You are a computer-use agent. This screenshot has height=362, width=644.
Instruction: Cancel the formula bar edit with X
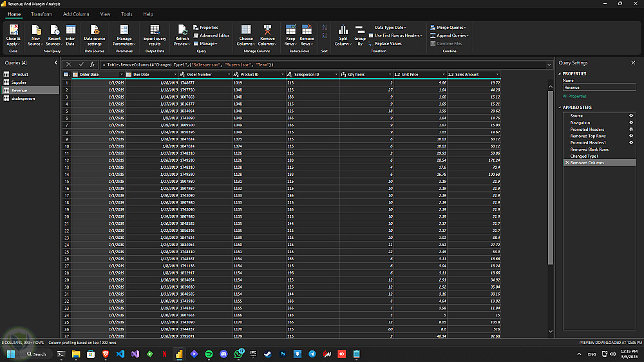(x=69, y=64)
